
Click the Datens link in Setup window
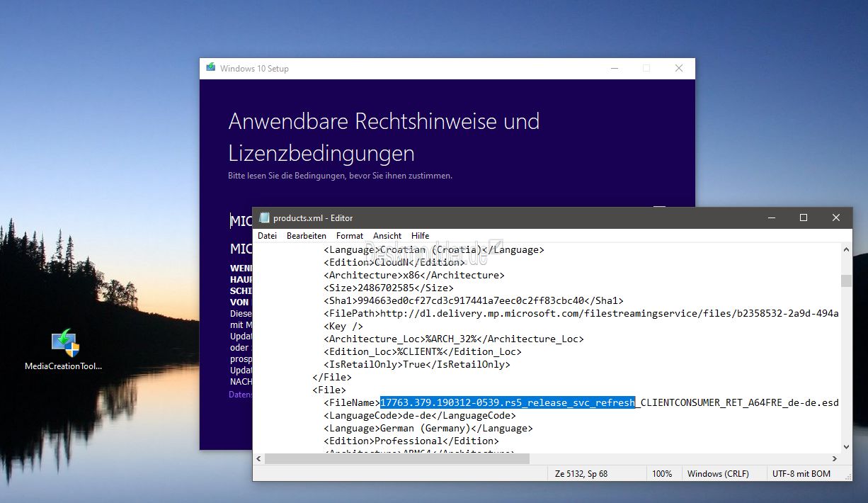coord(240,394)
